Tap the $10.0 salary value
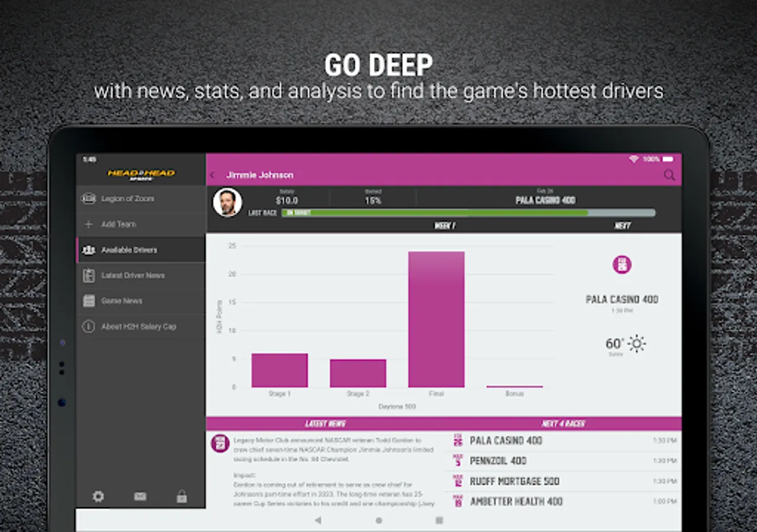Screen dimensions: 757x532 pos(287,201)
